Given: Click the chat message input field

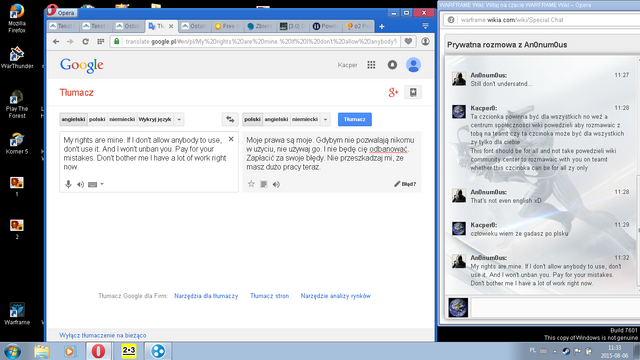Looking at the screenshot, I should point(555,308).
